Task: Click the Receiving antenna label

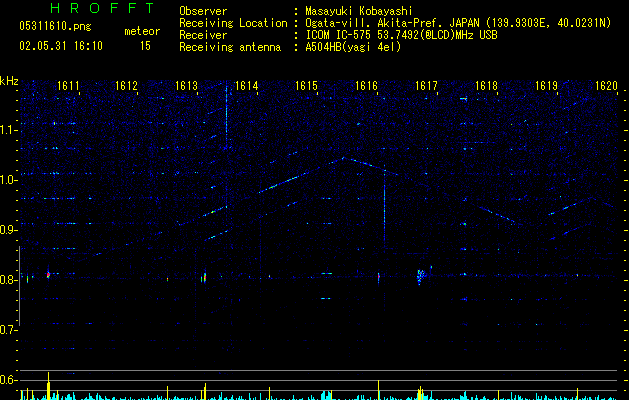Action: [230, 47]
